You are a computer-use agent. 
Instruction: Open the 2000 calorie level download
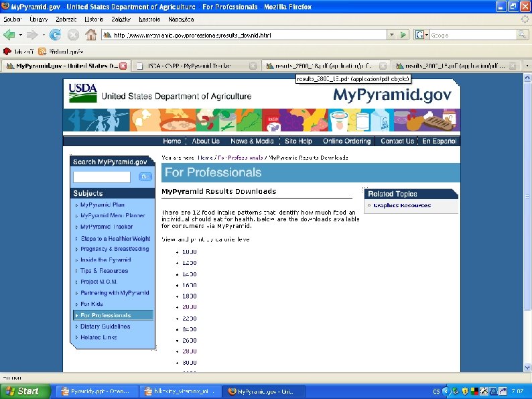(190, 307)
